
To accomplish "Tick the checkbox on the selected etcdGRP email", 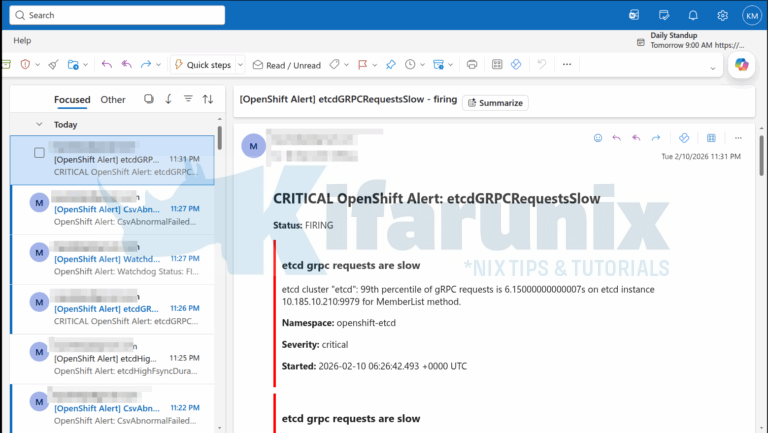I will click(39, 153).
